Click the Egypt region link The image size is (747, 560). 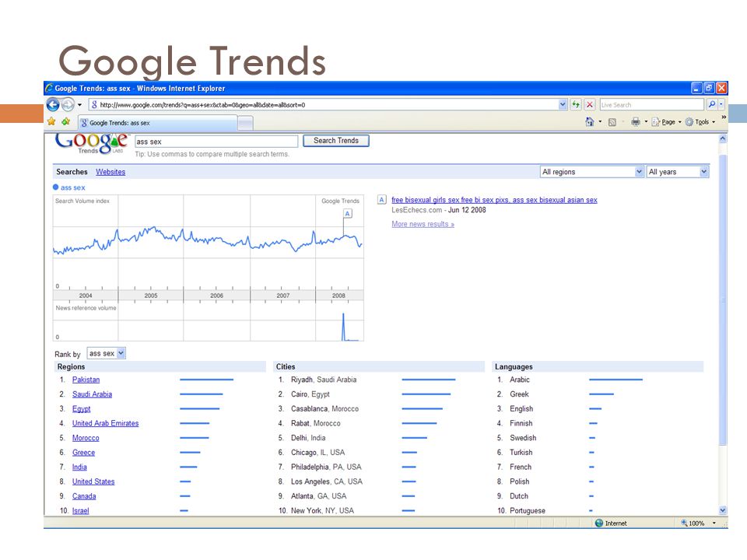click(81, 408)
